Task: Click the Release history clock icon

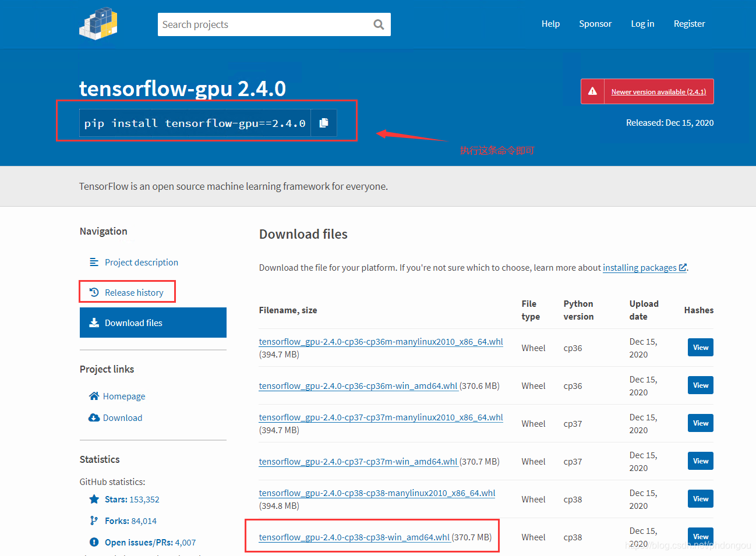Action: [94, 292]
